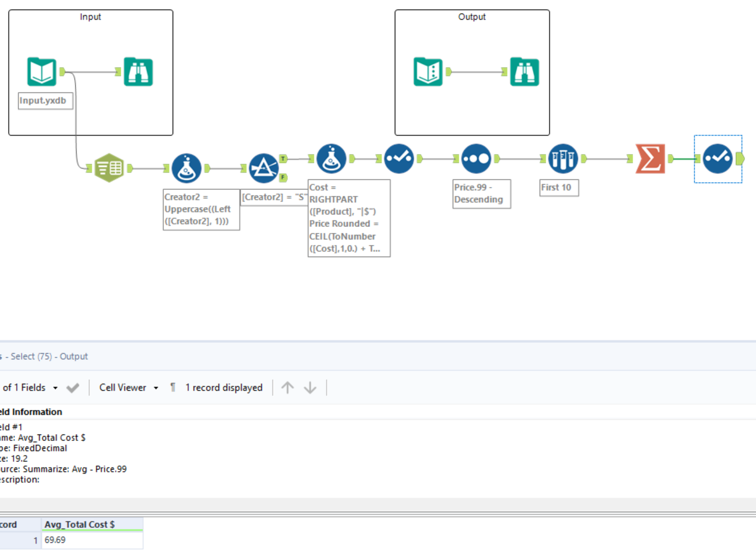Open the Select tool after the Cost Formula
756x551 pixels.
[399, 159]
